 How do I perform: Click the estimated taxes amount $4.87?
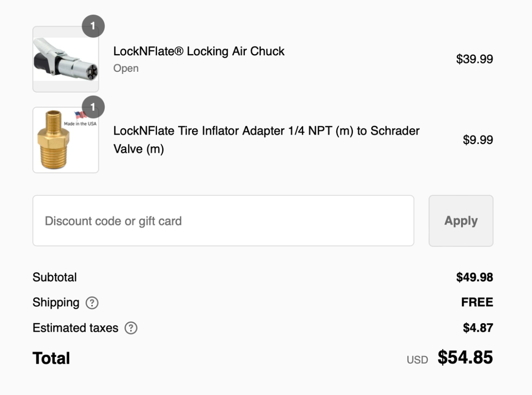(x=478, y=328)
